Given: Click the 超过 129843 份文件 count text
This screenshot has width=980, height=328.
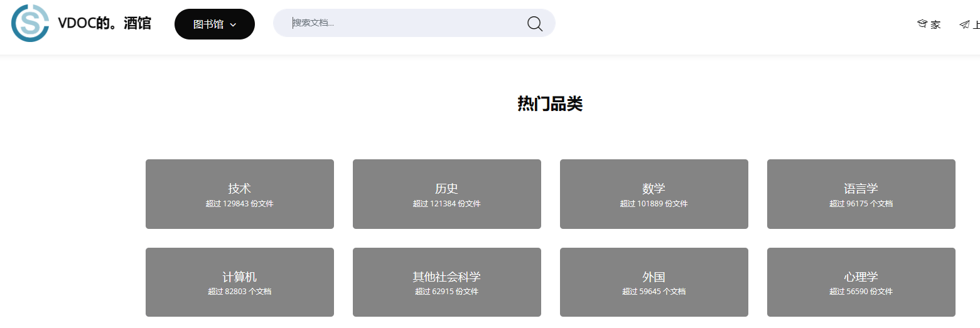Looking at the screenshot, I should (239, 204).
